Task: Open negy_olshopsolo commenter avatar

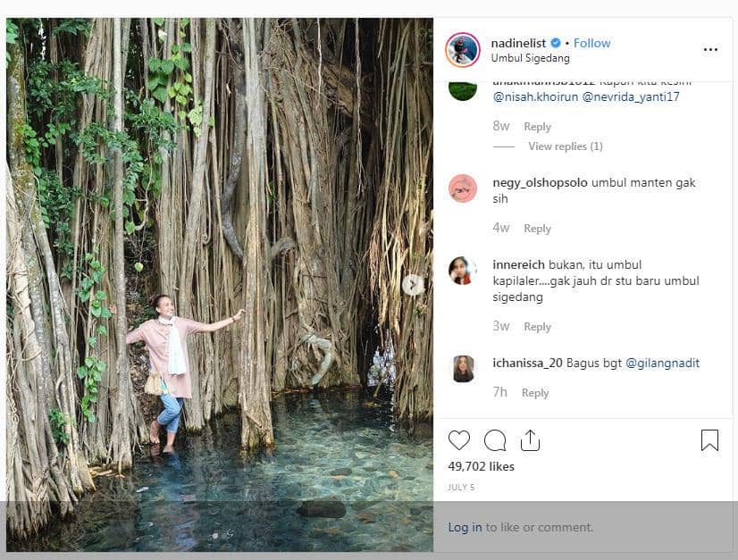Action: click(x=463, y=188)
